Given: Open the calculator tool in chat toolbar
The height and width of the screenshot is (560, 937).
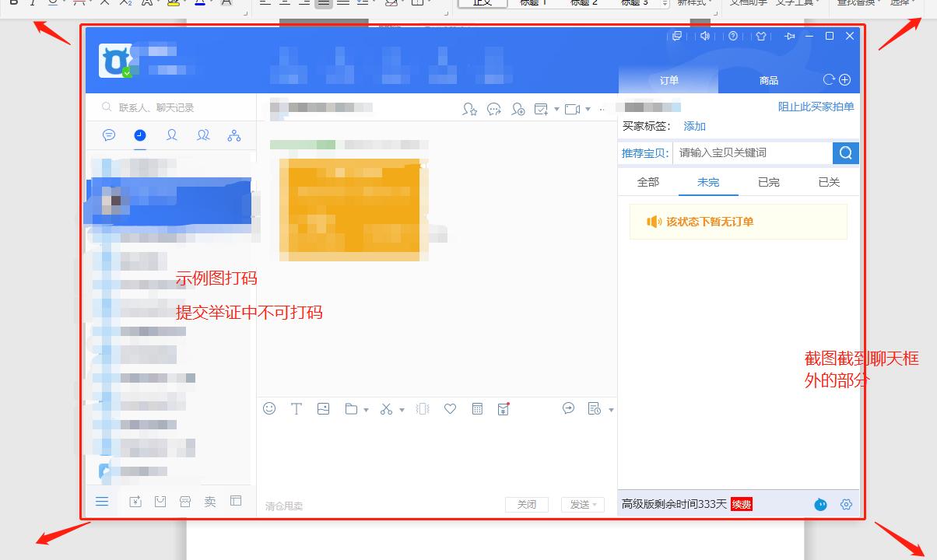Looking at the screenshot, I should pos(477,408).
